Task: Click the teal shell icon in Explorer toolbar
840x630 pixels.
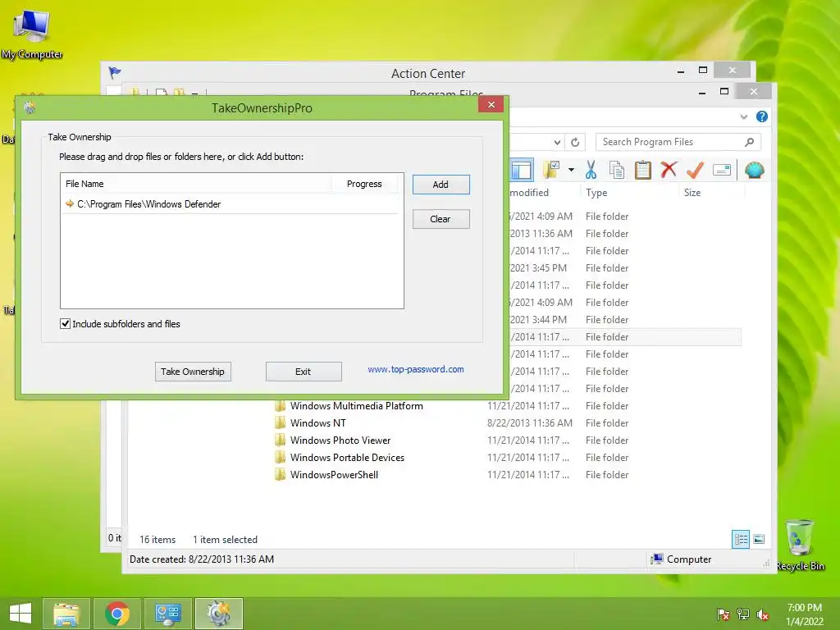Action: click(755, 170)
